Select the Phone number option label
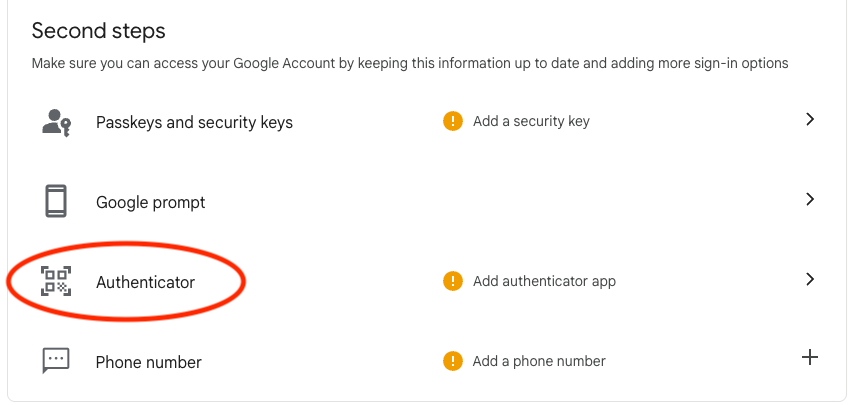850x405 pixels. point(148,362)
